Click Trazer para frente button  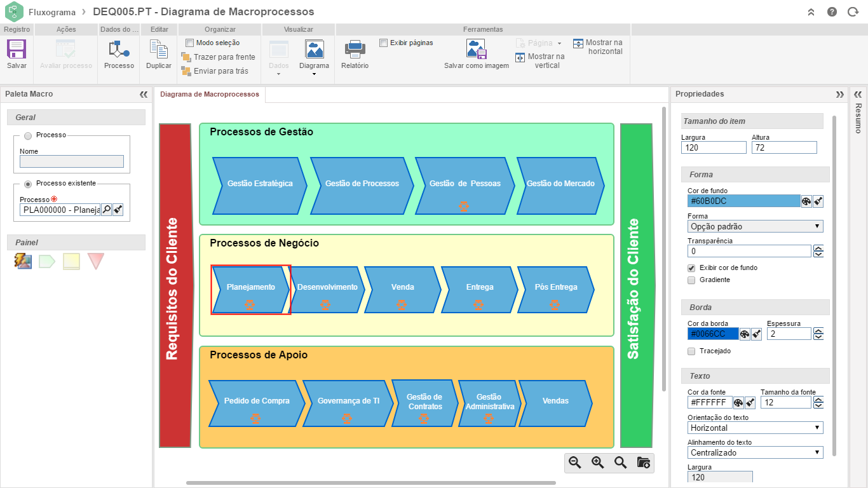point(218,57)
